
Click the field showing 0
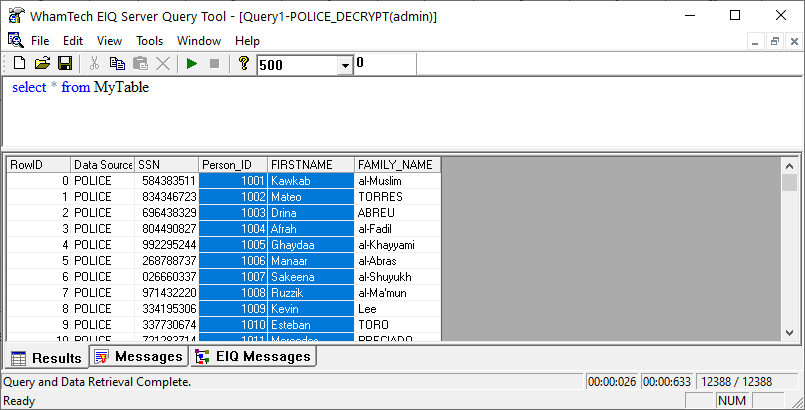point(385,63)
